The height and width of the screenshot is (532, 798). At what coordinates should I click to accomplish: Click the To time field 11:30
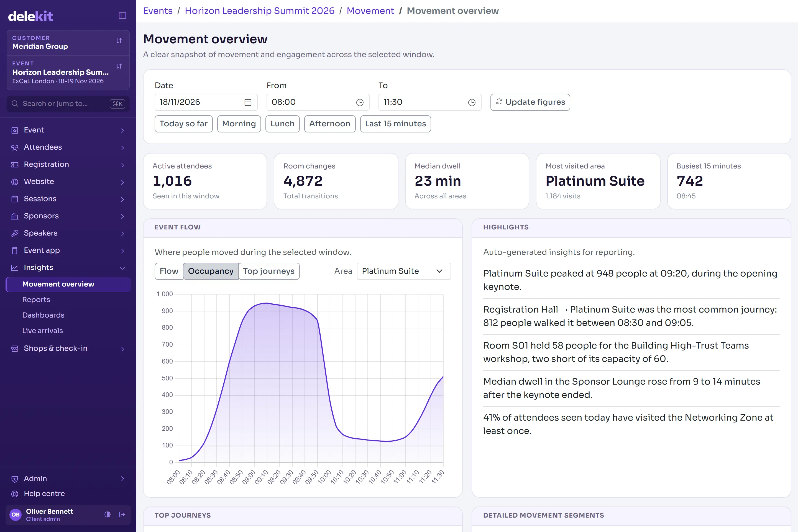(430, 102)
